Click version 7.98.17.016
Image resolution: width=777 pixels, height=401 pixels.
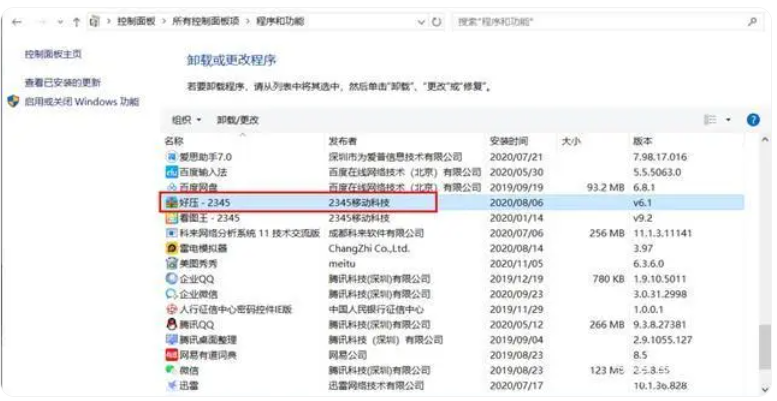pos(660,157)
